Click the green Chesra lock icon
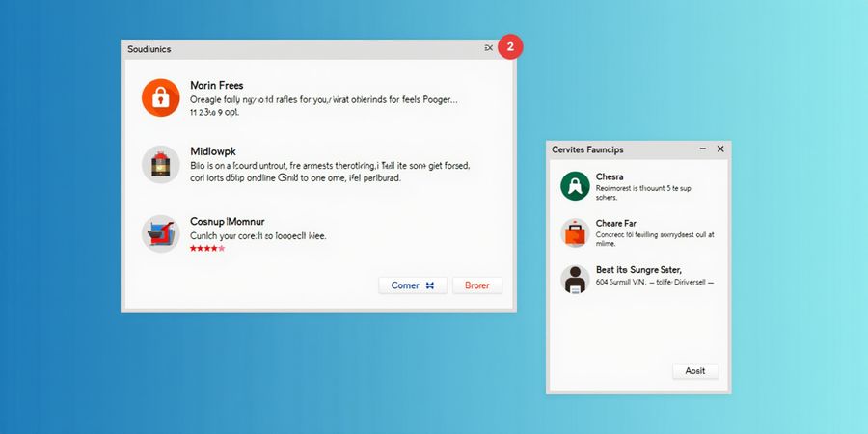The width and height of the screenshot is (868, 434). (x=575, y=186)
